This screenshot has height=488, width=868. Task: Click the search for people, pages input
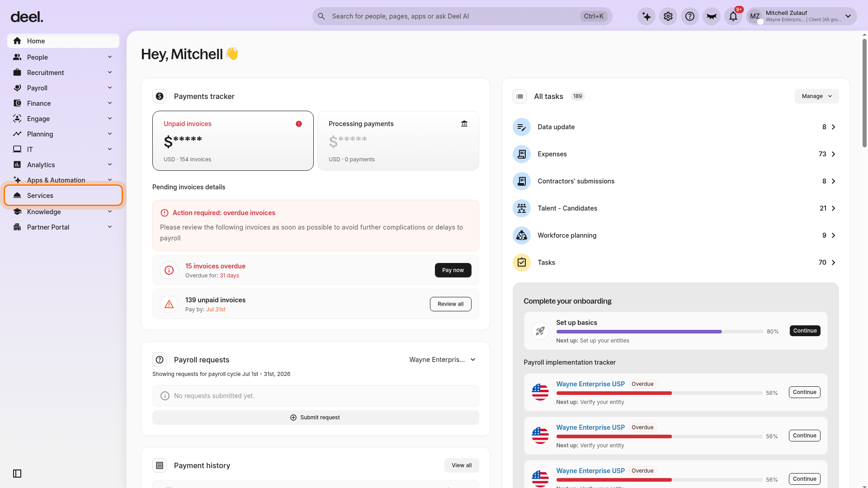[462, 16]
